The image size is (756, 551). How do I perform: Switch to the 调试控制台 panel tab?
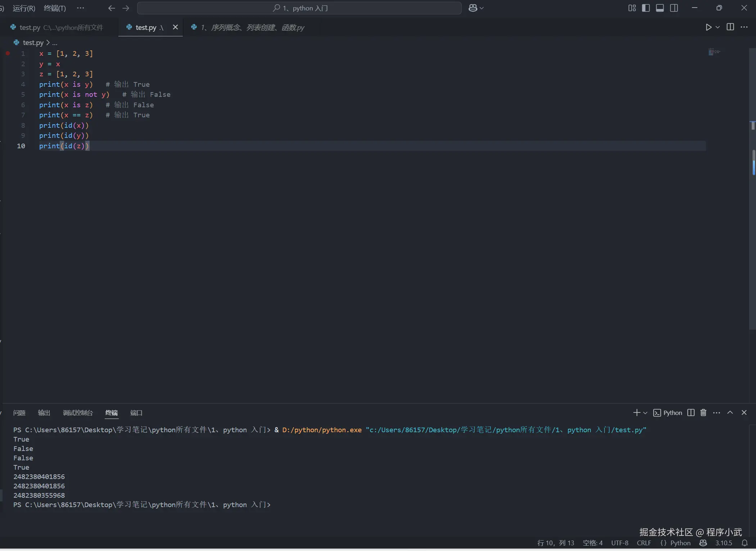[78, 413]
